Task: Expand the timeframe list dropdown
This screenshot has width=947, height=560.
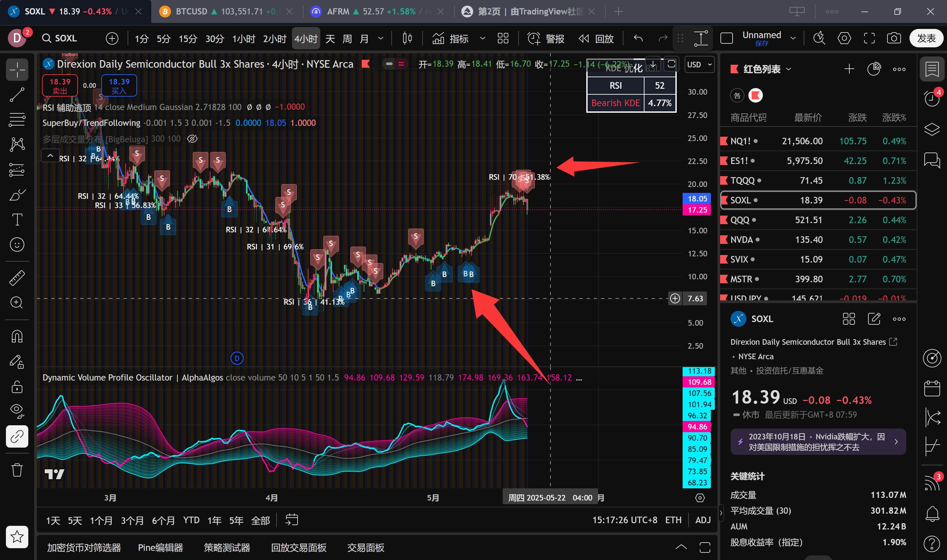Action: click(x=381, y=38)
